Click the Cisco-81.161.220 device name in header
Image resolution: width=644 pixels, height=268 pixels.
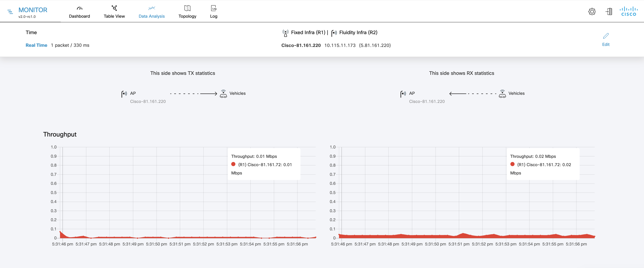(x=301, y=45)
